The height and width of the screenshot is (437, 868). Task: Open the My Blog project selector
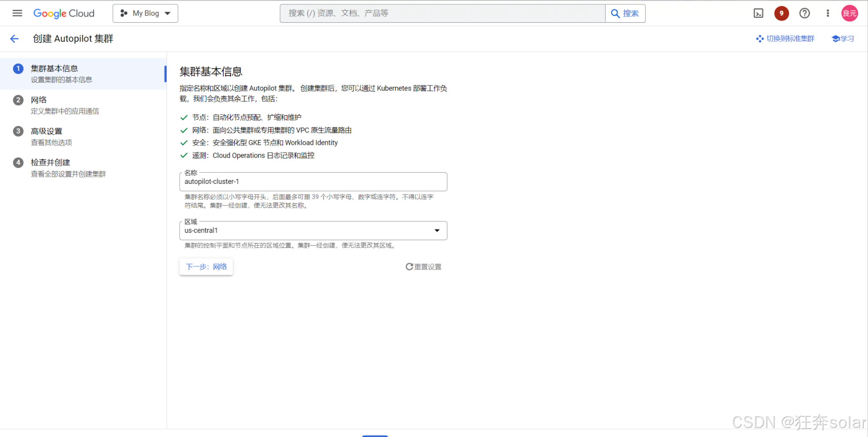pos(146,13)
